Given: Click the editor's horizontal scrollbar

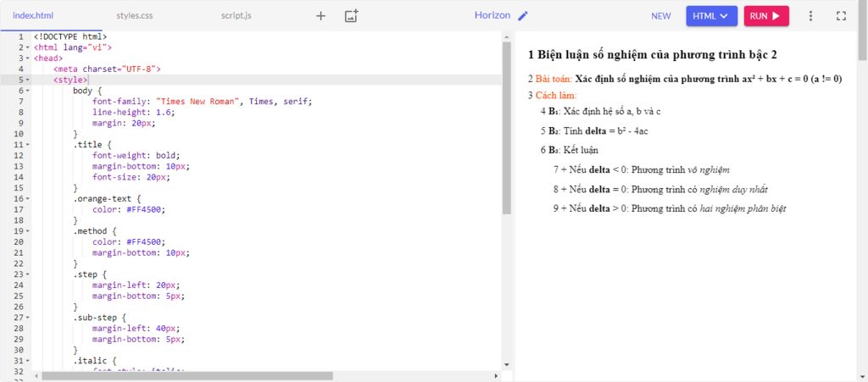Looking at the screenshot, I should [x=186, y=375].
